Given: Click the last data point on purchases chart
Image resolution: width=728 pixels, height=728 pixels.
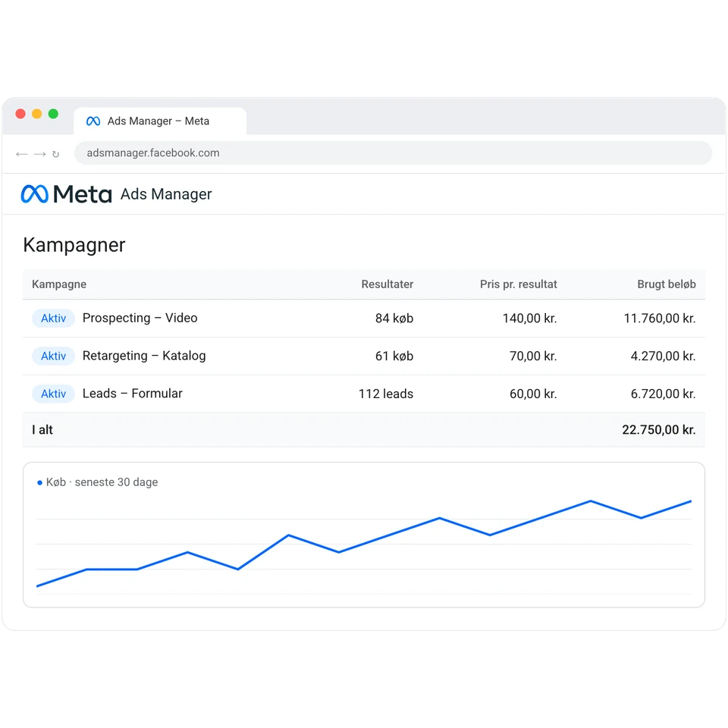Looking at the screenshot, I should click(x=691, y=501).
